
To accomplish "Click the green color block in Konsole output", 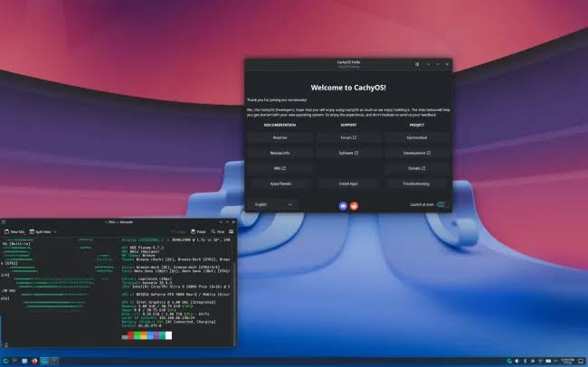I will (x=138, y=335).
